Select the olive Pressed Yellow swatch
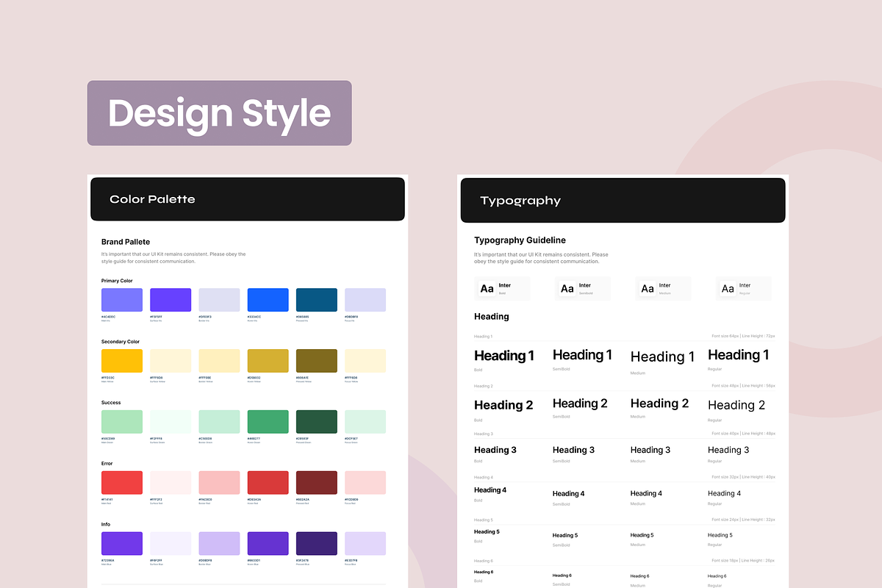882x588 pixels. coord(317,361)
